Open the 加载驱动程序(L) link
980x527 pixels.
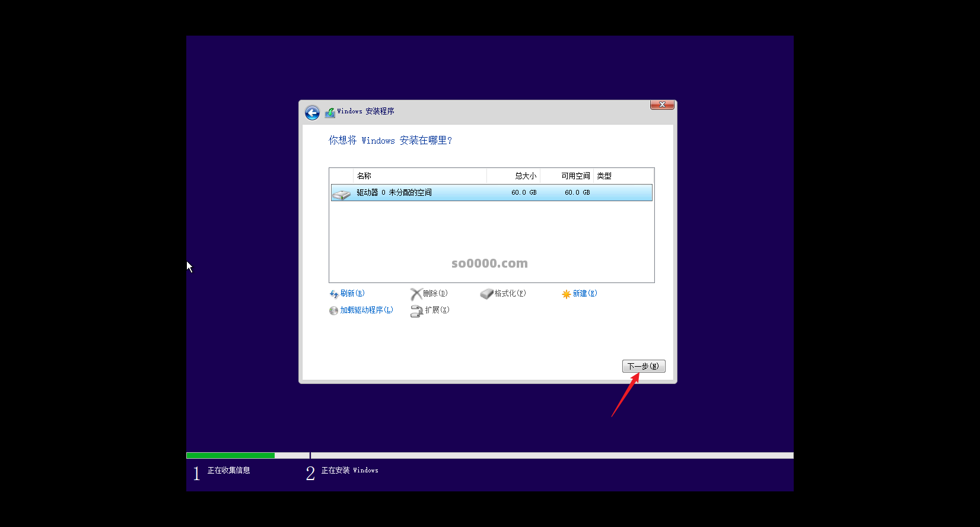point(366,310)
